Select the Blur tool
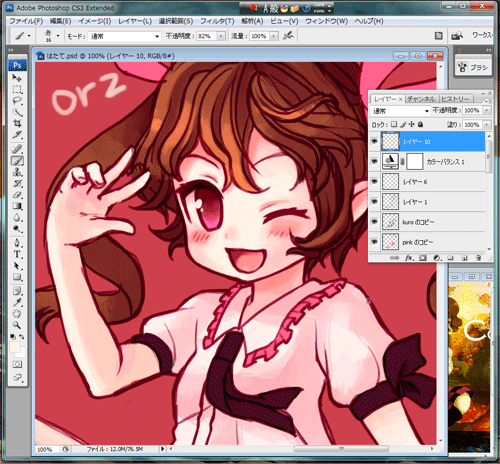The image size is (500, 464). pos(17,217)
